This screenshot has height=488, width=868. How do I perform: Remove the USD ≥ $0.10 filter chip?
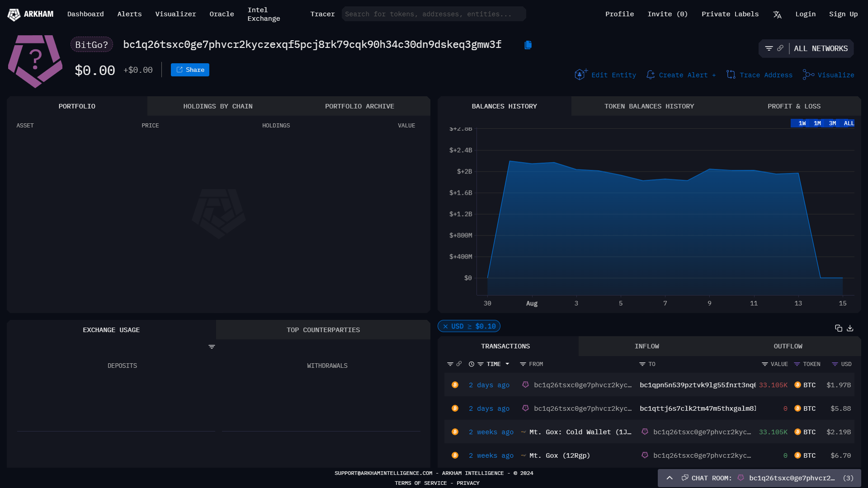445,326
